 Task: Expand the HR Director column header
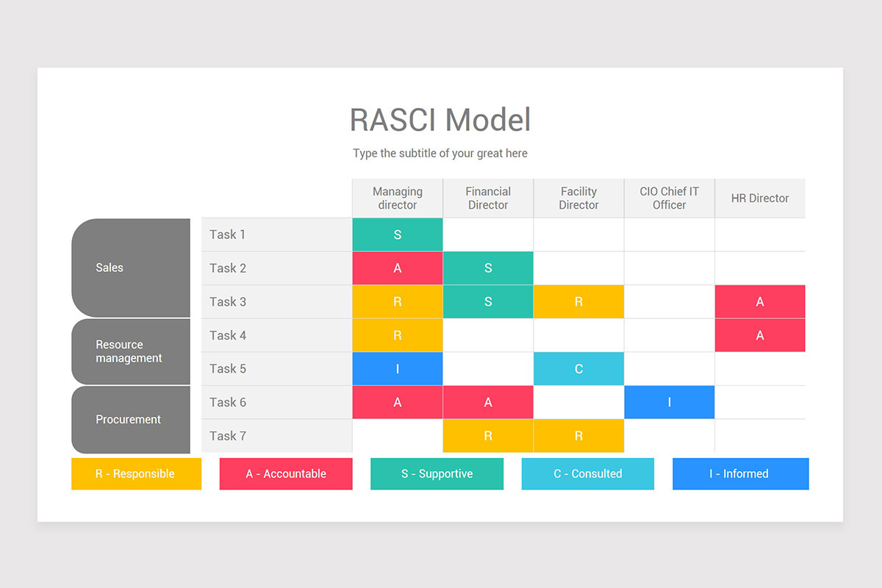point(760,198)
